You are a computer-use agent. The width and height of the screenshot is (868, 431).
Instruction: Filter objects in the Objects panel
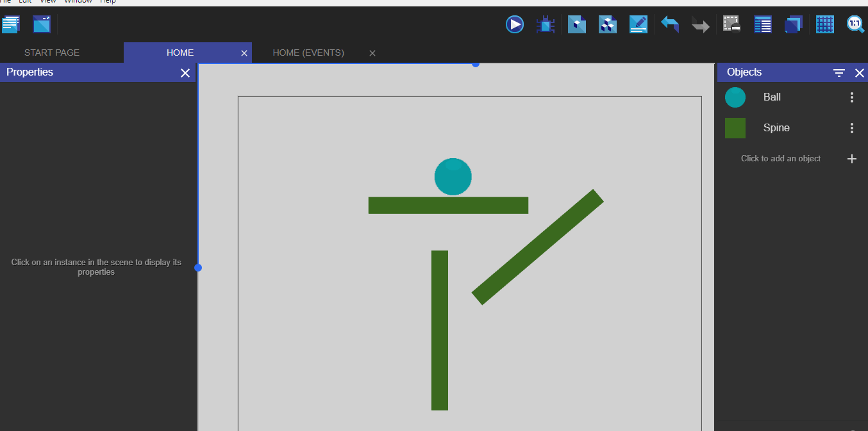(x=839, y=72)
